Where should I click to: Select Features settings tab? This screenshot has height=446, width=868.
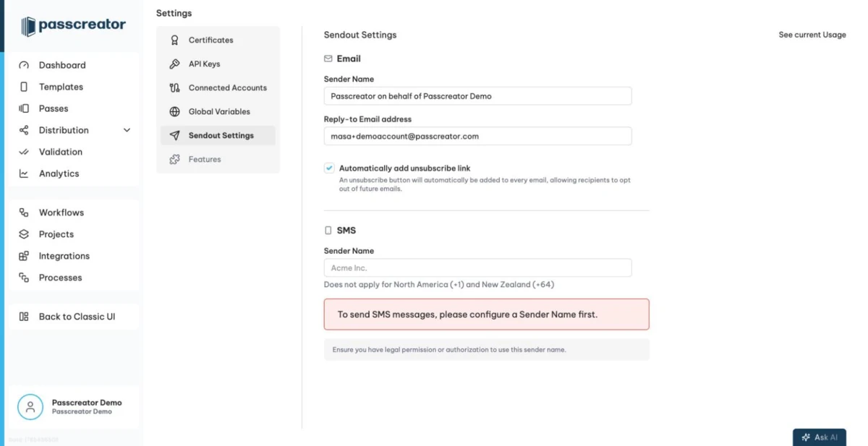click(218, 159)
